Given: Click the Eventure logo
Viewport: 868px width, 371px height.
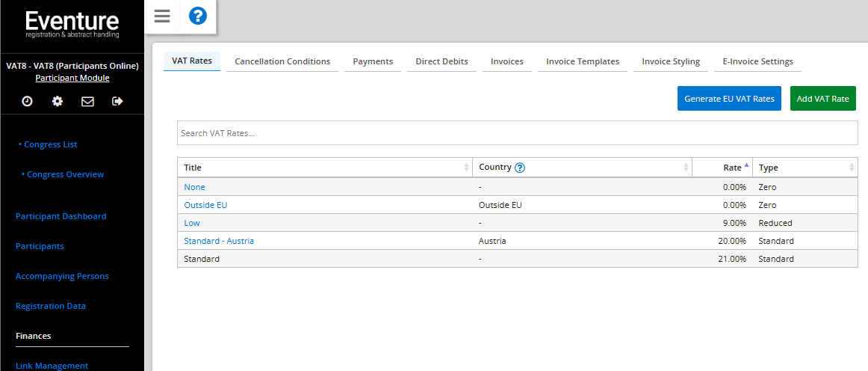Looking at the screenshot, I should 72,24.
